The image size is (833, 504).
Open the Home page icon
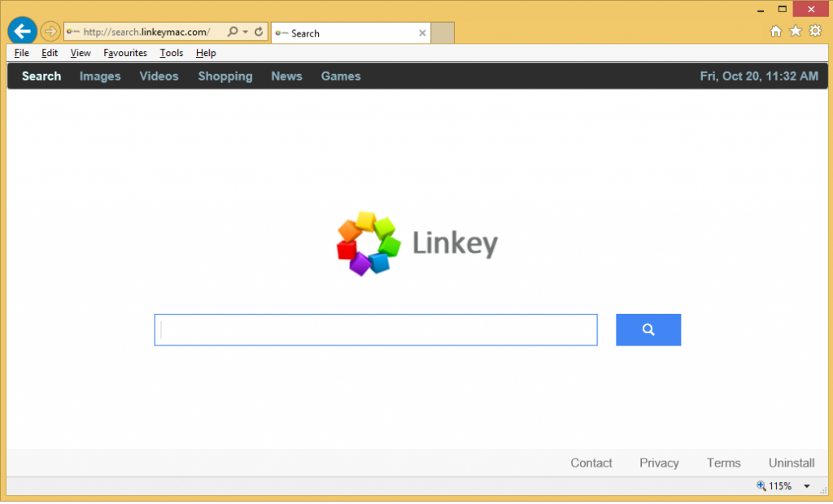tap(776, 31)
